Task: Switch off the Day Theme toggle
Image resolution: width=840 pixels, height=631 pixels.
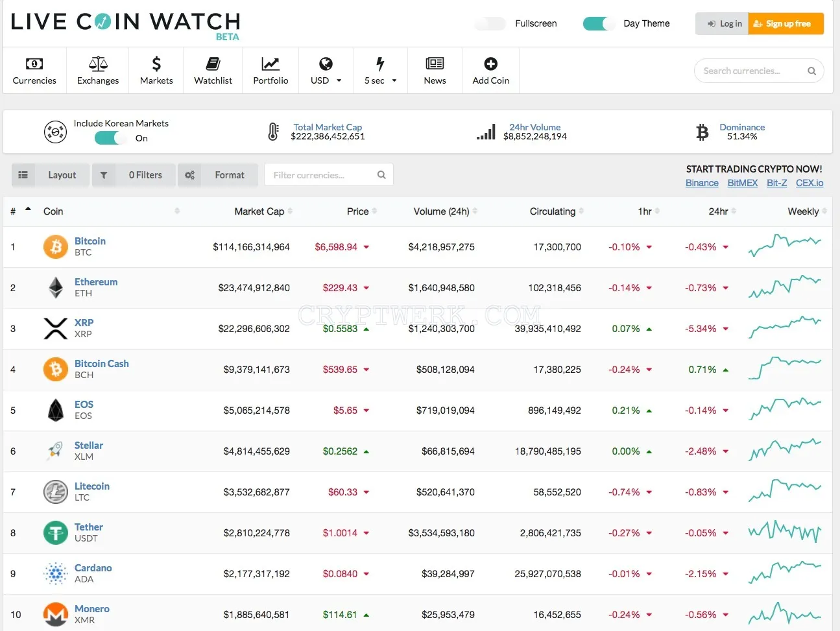Action: [599, 24]
